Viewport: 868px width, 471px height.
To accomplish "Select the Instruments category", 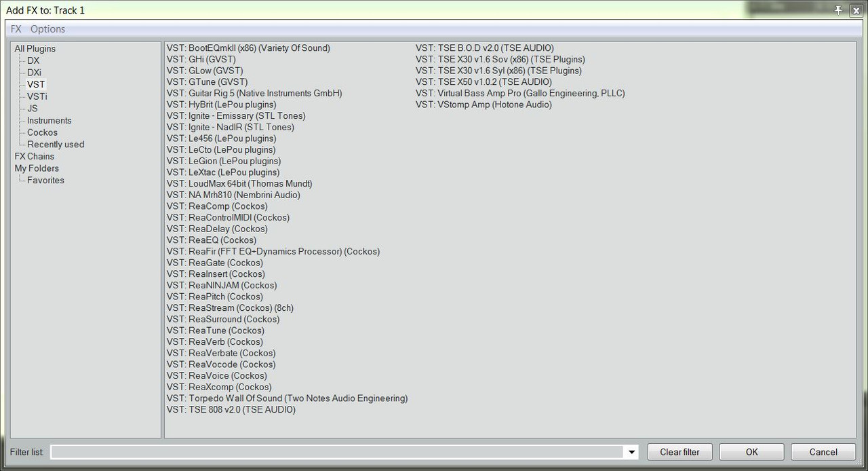I will (x=50, y=121).
